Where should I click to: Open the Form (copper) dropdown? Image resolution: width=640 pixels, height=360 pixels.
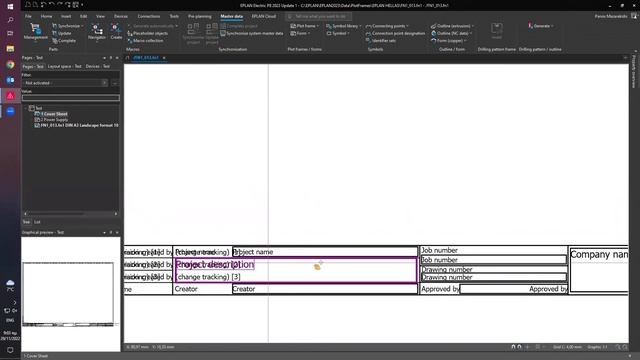coord(449,40)
